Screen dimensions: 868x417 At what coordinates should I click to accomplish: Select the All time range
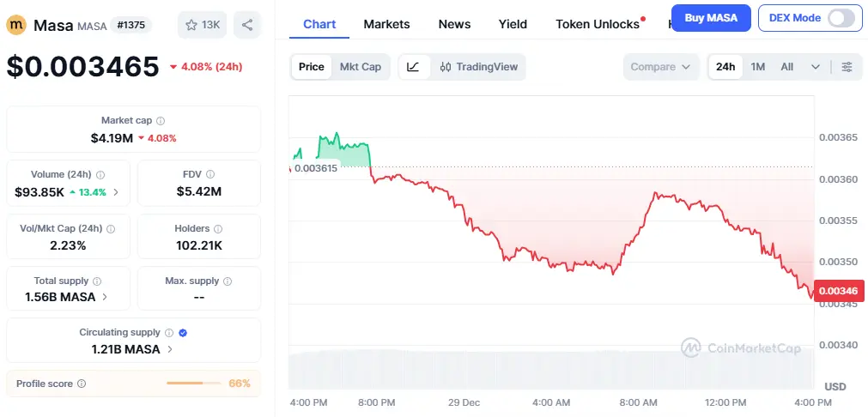coord(787,67)
